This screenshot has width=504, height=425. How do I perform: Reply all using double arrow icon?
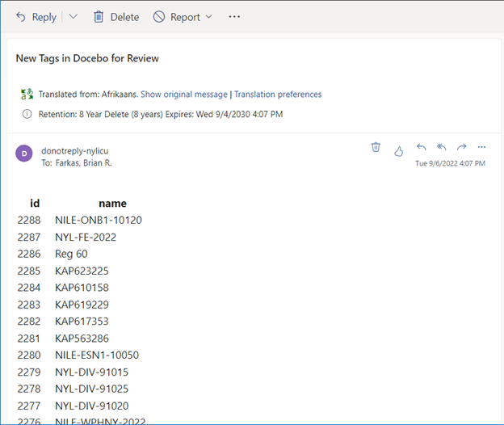[442, 147]
